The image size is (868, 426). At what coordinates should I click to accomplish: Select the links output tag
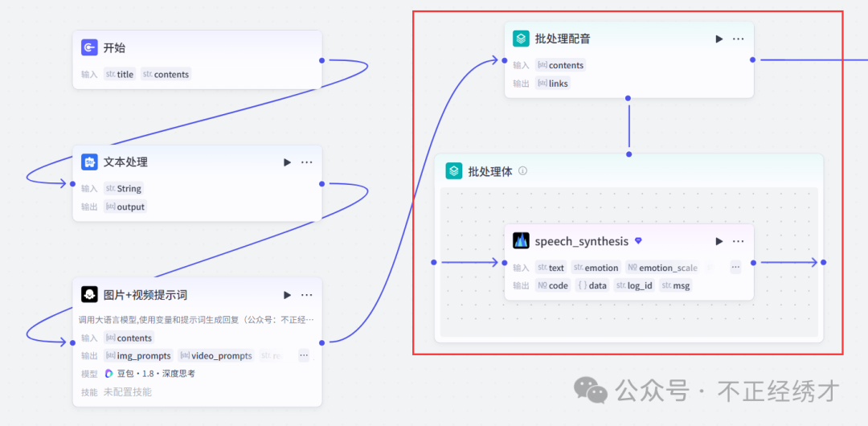click(x=552, y=84)
